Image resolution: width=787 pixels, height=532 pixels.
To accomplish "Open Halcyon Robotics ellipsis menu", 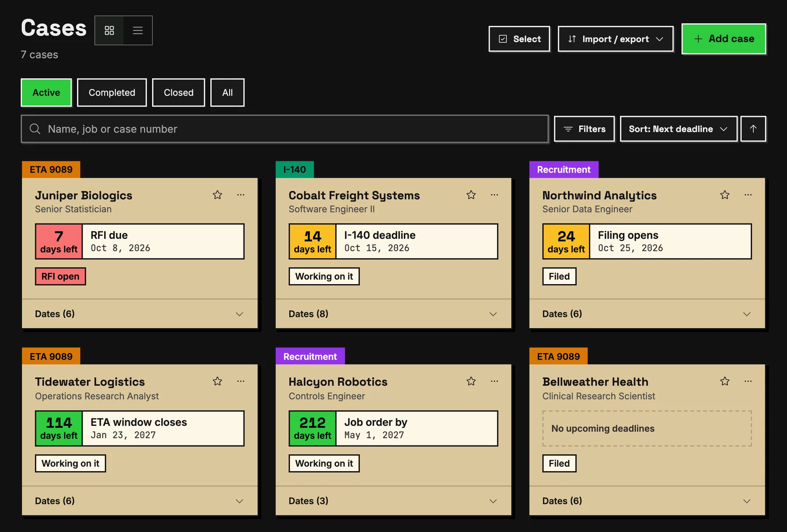I will pos(494,382).
